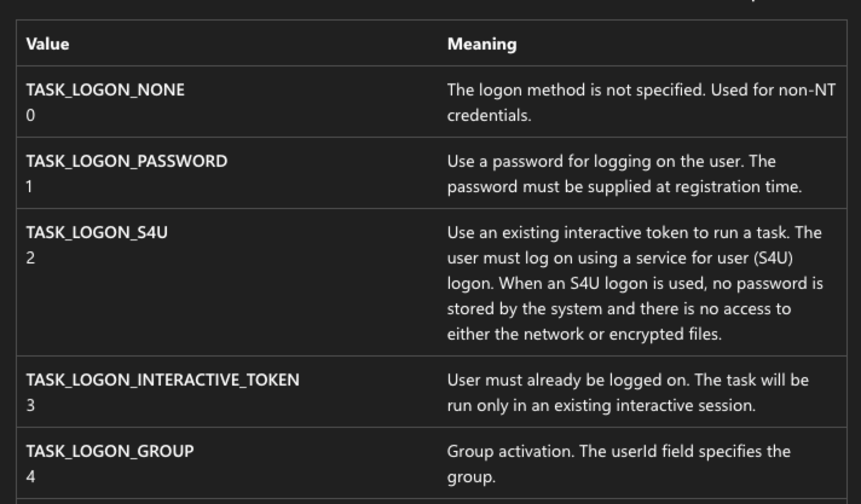Click the TASK_LOGON_NONE constant name
Viewport: 861px width, 504px height.
[105, 90]
